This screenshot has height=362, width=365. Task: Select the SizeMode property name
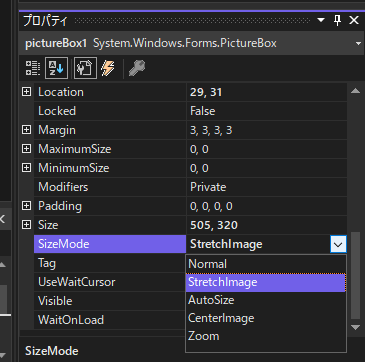click(110, 244)
